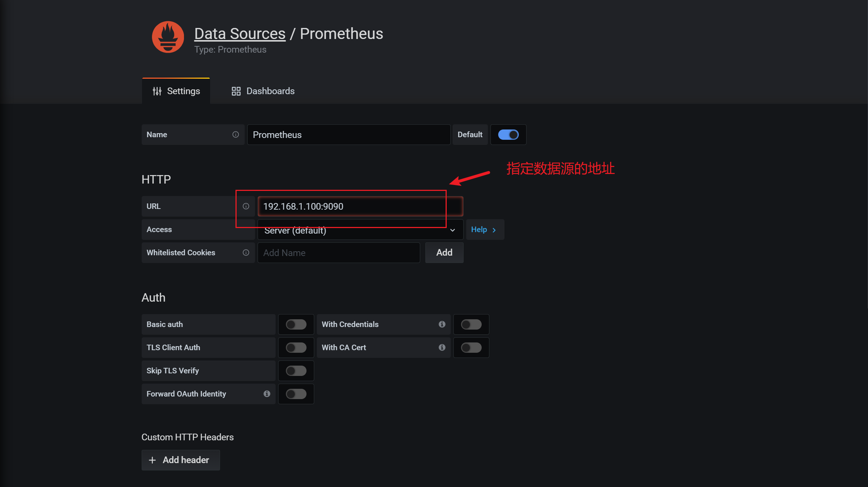
Task: Click the URL field info icon
Action: (246, 206)
